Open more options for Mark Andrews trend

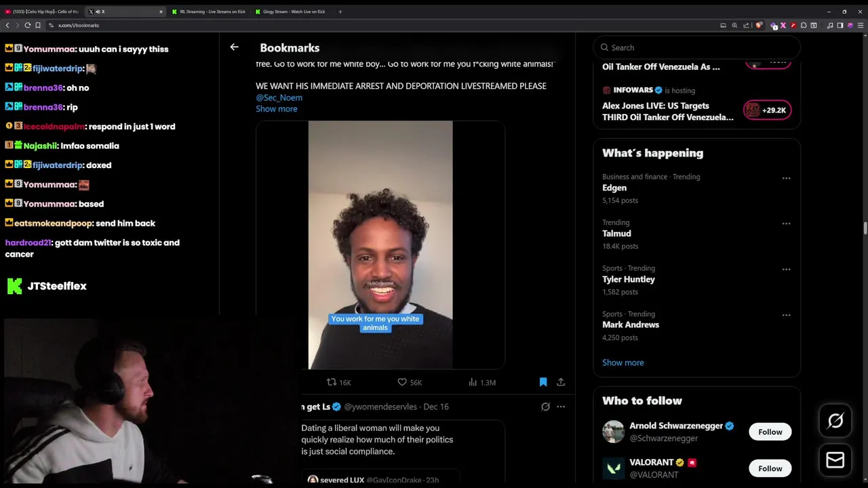click(786, 315)
